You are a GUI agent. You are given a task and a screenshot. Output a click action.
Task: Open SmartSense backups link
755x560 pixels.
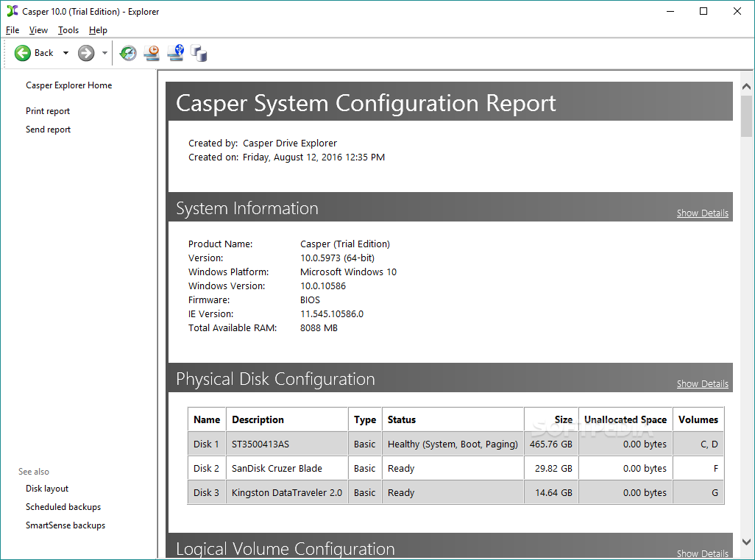[x=65, y=525]
